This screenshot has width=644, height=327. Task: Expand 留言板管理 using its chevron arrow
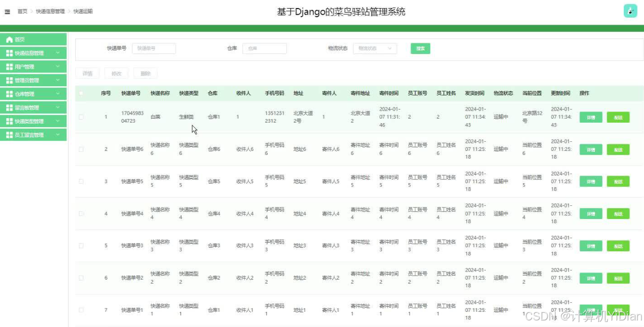point(58,107)
